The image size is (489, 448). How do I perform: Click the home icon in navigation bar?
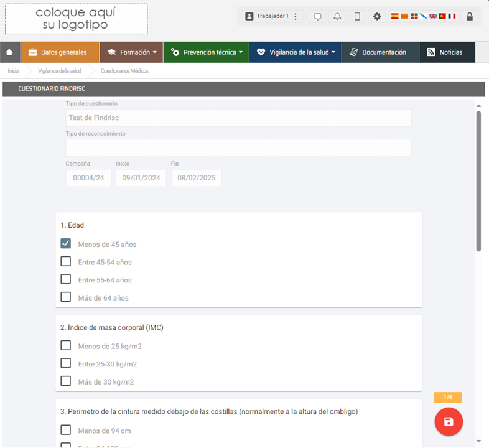9,52
